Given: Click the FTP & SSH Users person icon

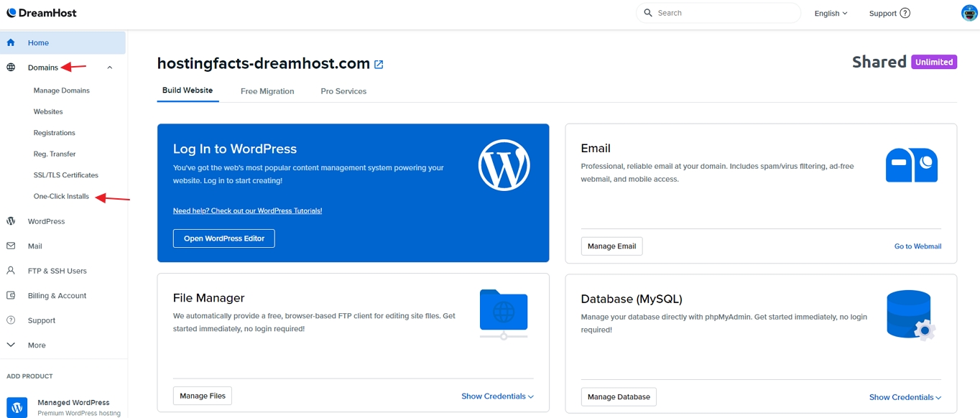Looking at the screenshot, I should 11,271.
